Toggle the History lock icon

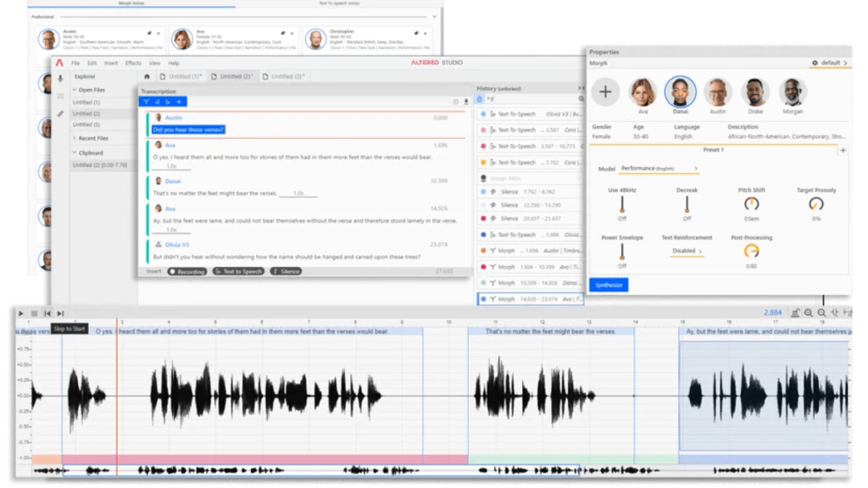480,99
